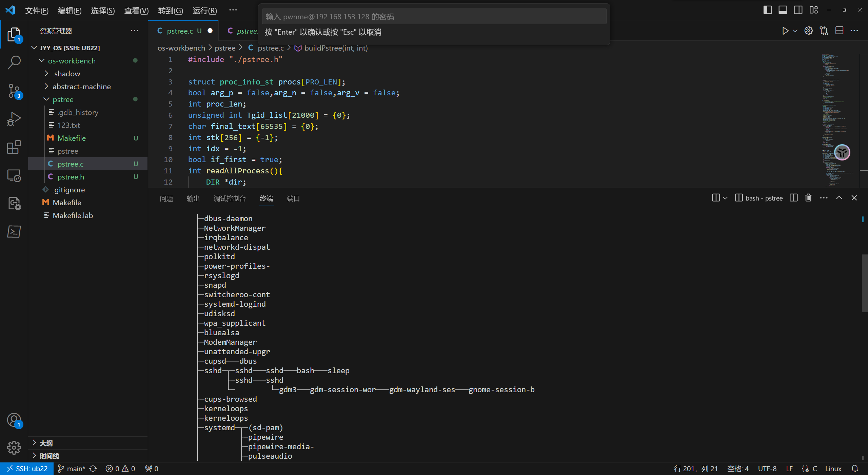Viewport: 868px width, 475px height.
Task: Click the code minimap
Action: tap(840, 120)
